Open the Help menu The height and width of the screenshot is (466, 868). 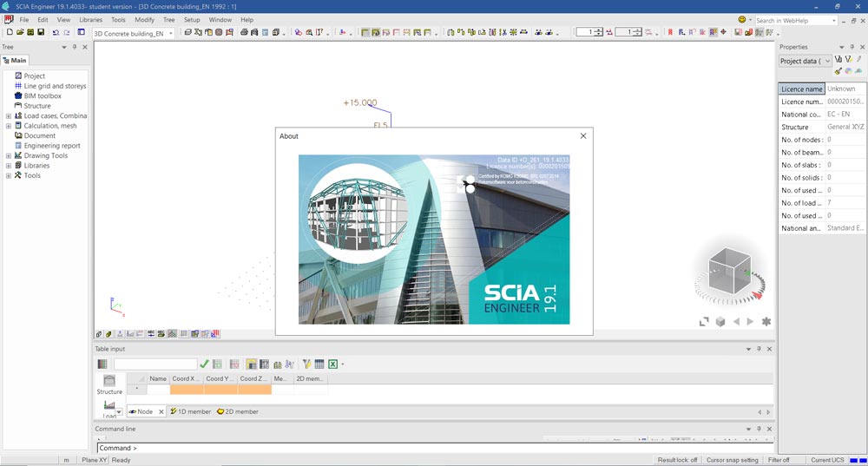247,20
